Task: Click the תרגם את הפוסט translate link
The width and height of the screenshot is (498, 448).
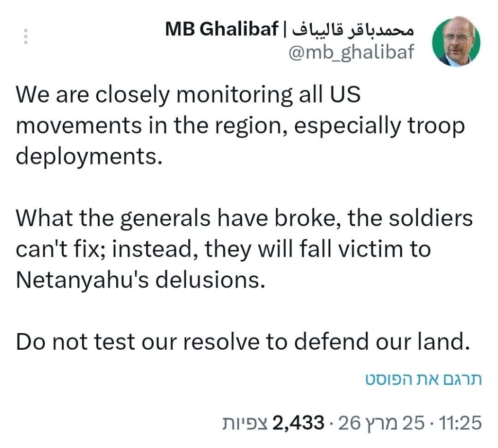Action: tap(423, 380)
